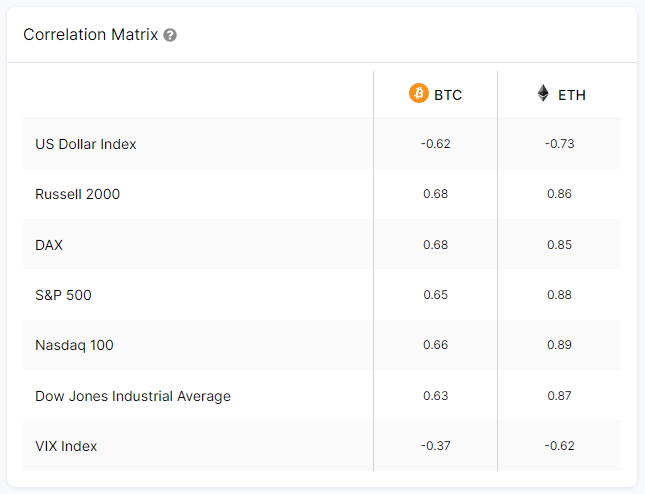Click ETH value 0.89 for Nasdaq 100
Viewport: 645px width, 494px height.
(x=559, y=345)
